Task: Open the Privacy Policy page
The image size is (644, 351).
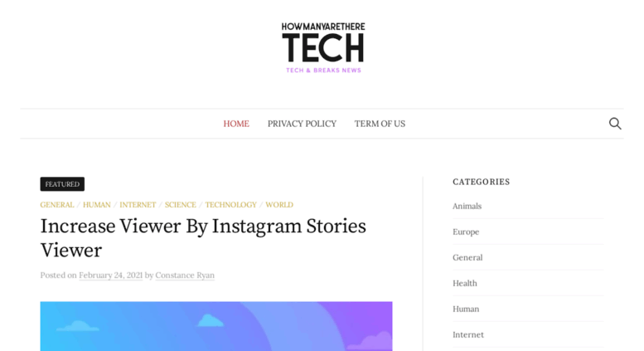Action: (x=302, y=124)
